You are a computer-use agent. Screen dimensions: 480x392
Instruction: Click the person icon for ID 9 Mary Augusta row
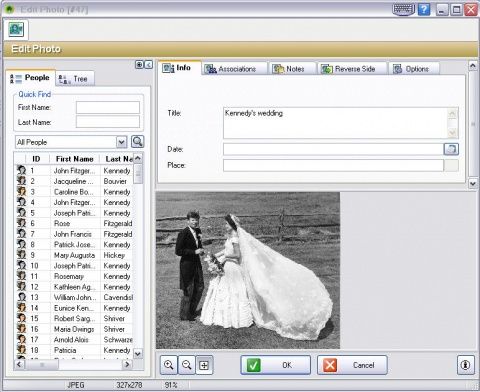[x=21, y=255]
